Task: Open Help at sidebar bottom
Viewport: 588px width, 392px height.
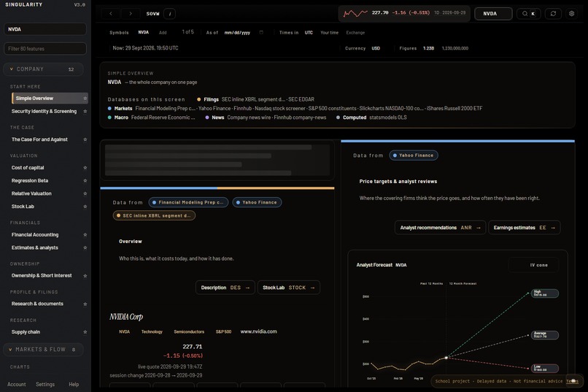Action: click(74, 385)
